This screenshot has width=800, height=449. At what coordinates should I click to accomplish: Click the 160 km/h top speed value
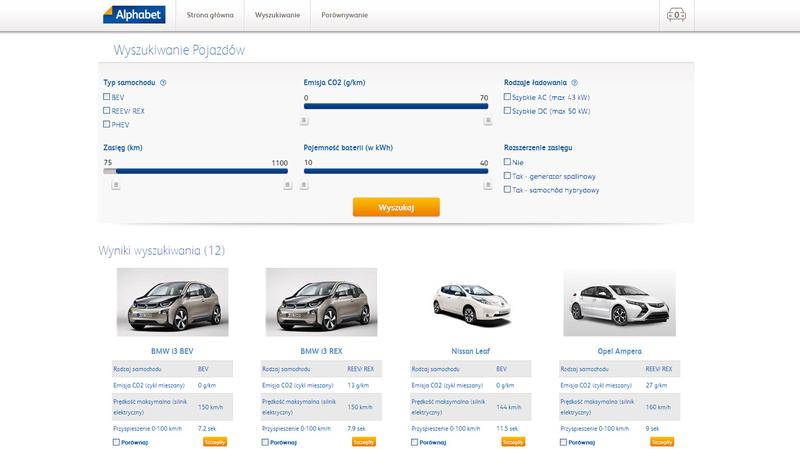(x=658, y=407)
